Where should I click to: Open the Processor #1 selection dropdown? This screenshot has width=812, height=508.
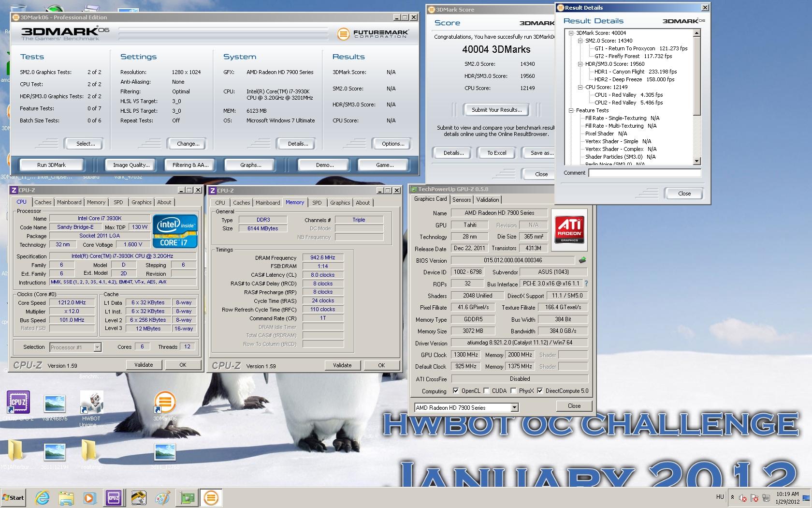[x=97, y=347]
